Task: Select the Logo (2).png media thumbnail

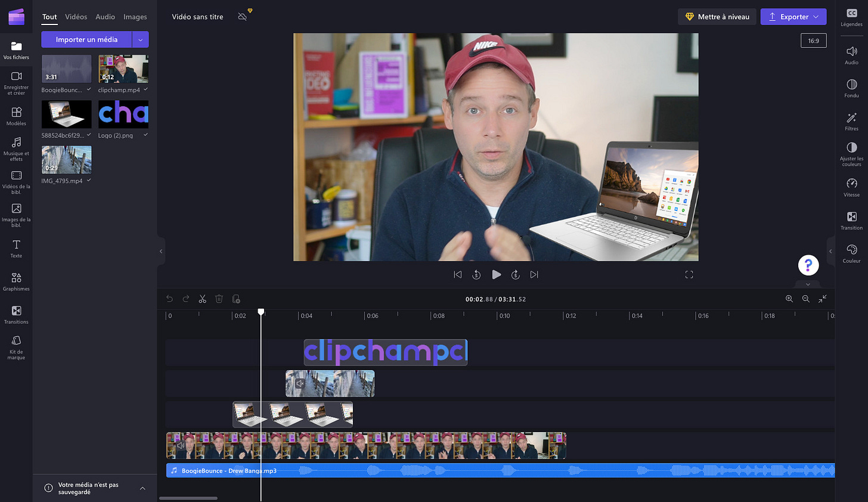Action: [x=123, y=114]
